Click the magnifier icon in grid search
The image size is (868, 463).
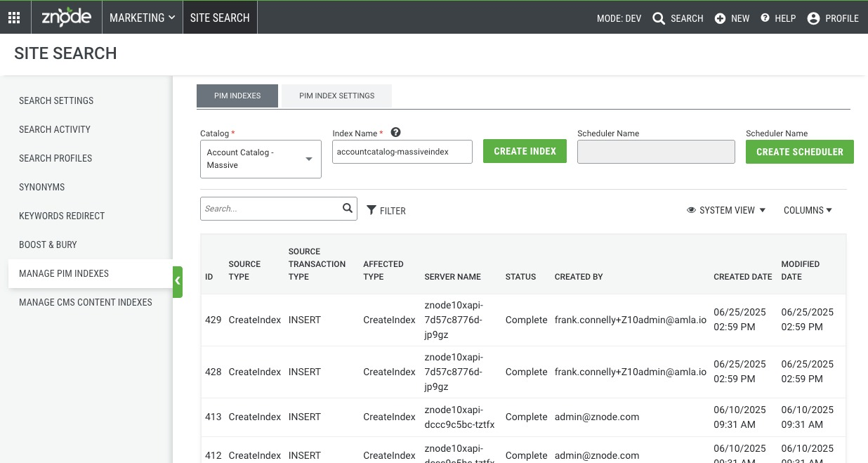coord(348,208)
